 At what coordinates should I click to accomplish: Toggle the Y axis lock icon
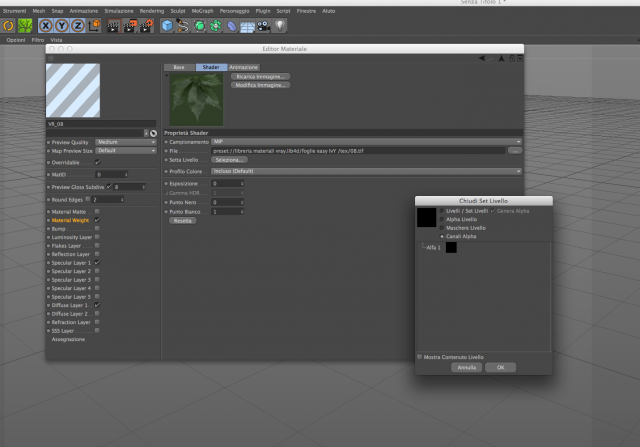[x=62, y=26]
